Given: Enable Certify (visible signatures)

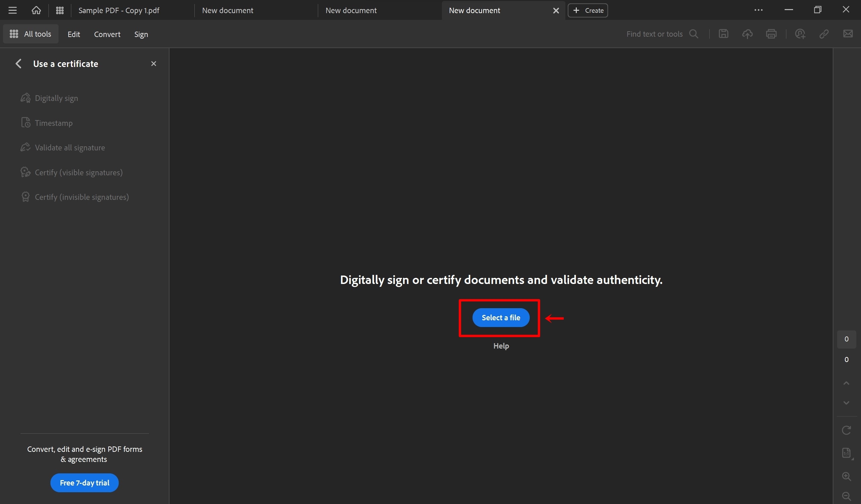Looking at the screenshot, I should click(x=79, y=172).
